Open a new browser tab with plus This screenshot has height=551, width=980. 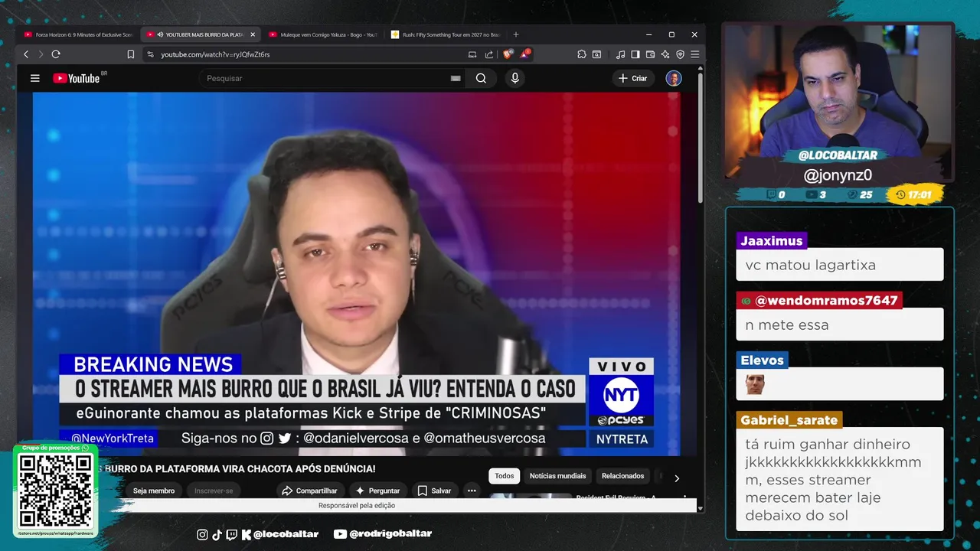pos(516,34)
